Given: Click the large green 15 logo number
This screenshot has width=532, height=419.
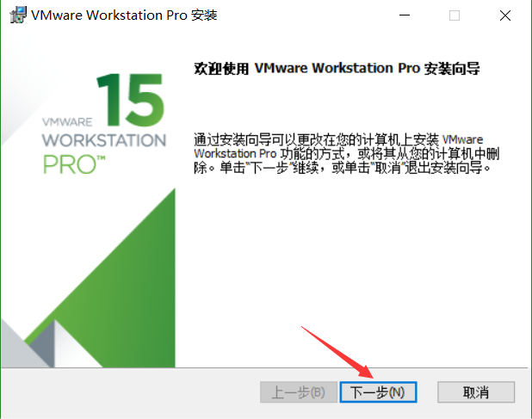Looking at the screenshot, I should (x=131, y=100).
